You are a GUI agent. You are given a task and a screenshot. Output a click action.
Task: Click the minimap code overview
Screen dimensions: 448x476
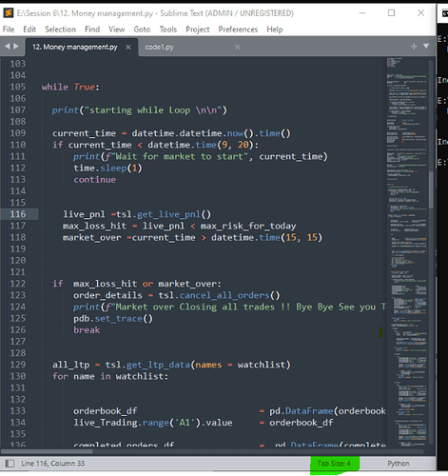407,250
